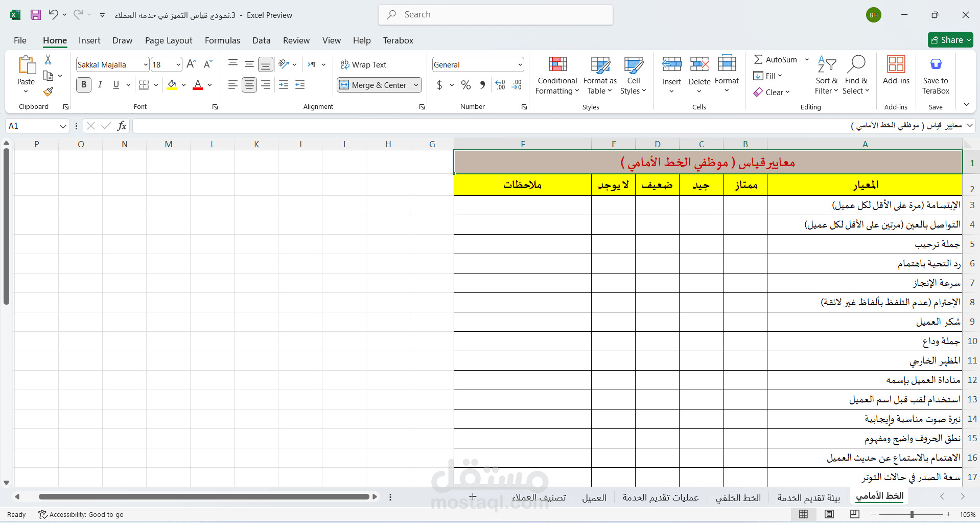Image resolution: width=980 pixels, height=523 pixels.
Task: Undo the last action
Action: point(53,14)
